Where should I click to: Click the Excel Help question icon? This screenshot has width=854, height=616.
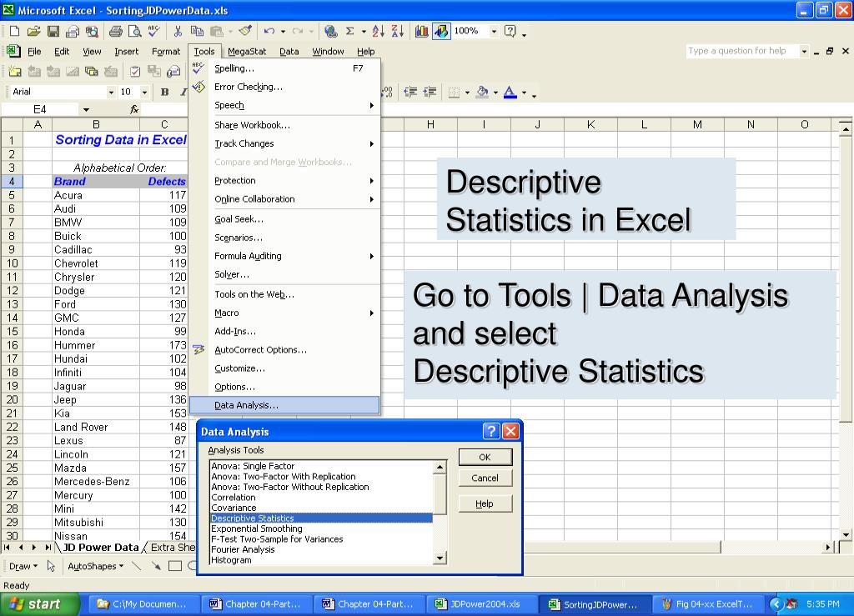coord(510,31)
